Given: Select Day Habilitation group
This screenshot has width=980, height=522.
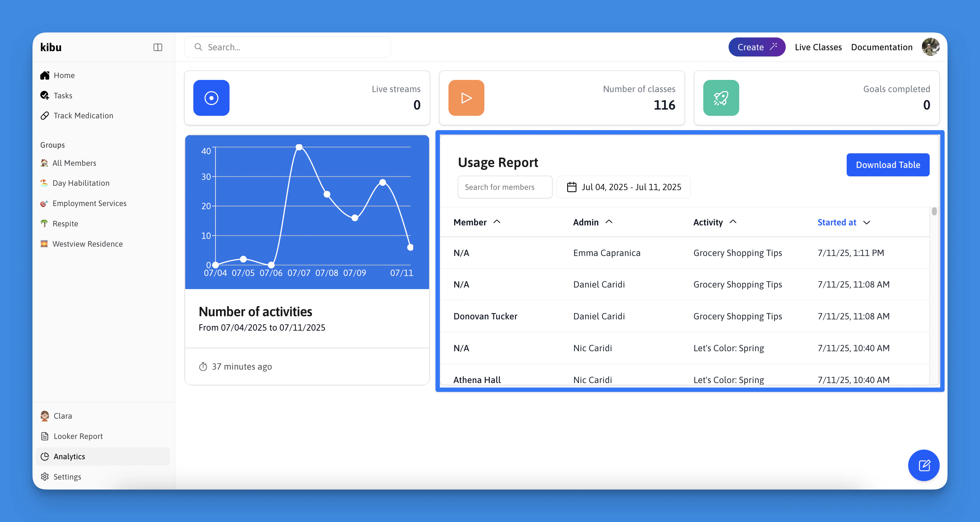Looking at the screenshot, I should point(81,183).
